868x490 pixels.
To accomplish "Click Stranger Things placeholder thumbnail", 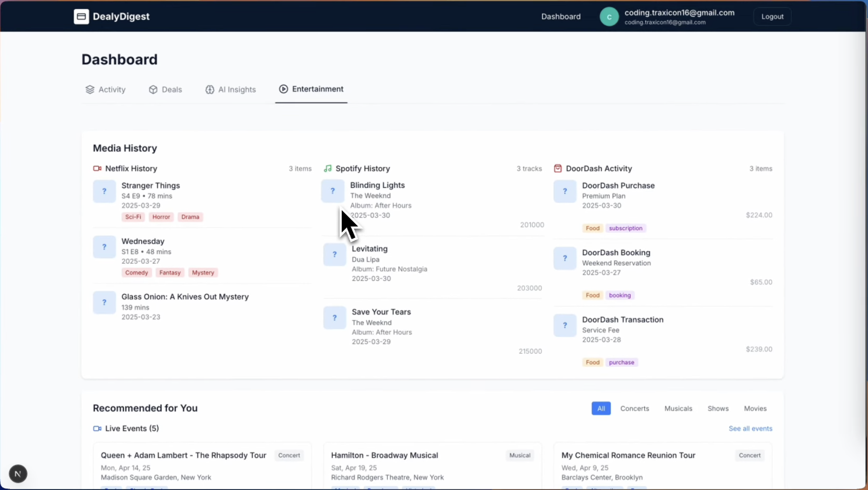I will coord(104,191).
